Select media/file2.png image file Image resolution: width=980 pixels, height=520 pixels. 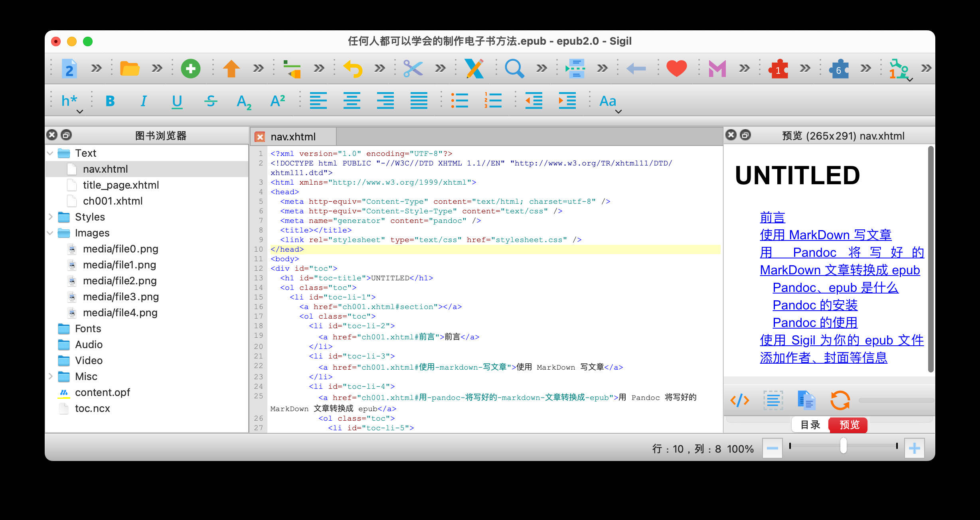(x=120, y=281)
